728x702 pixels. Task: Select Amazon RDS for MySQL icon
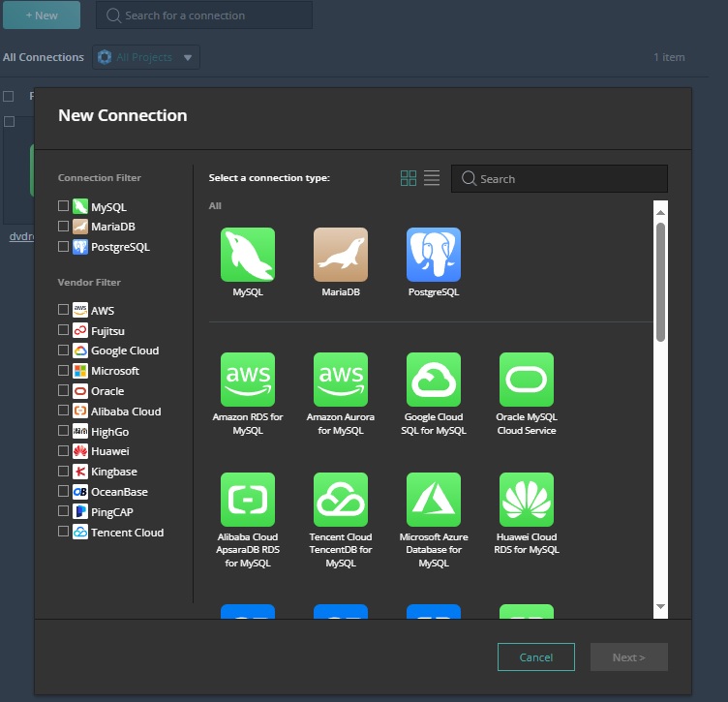point(248,380)
